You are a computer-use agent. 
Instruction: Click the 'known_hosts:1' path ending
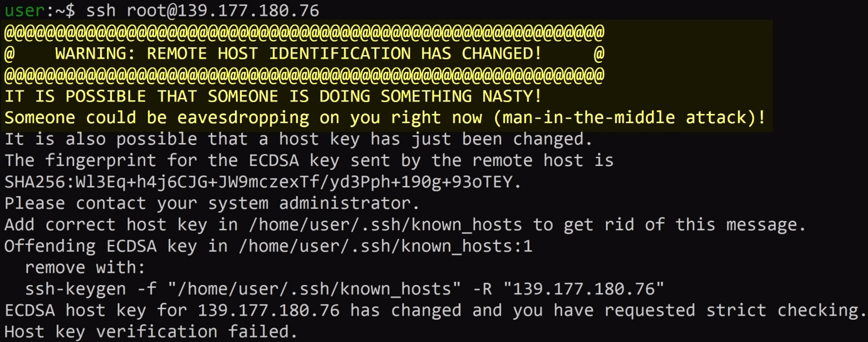(x=467, y=246)
